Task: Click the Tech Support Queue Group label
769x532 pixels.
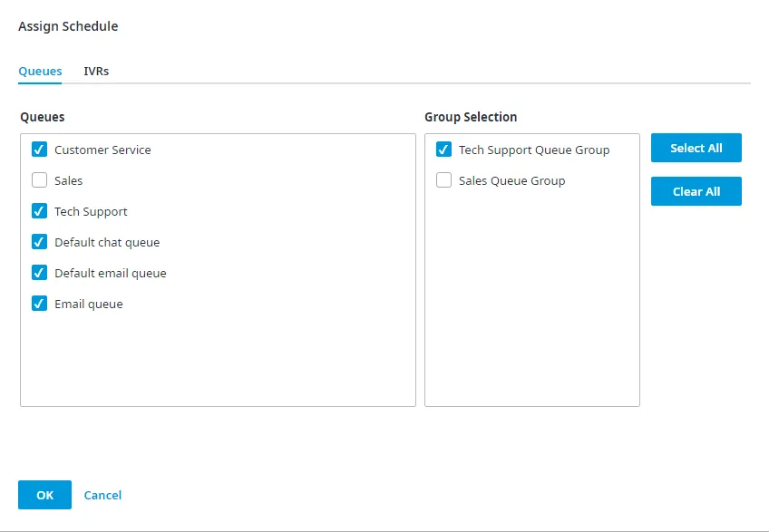Action: (x=534, y=150)
